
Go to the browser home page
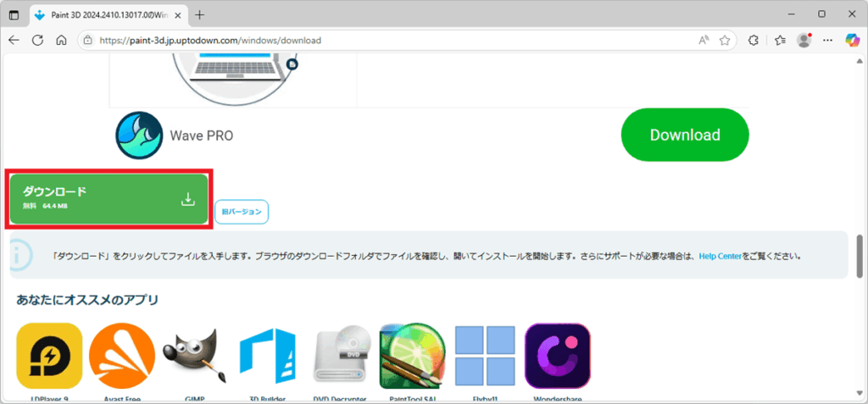click(61, 41)
